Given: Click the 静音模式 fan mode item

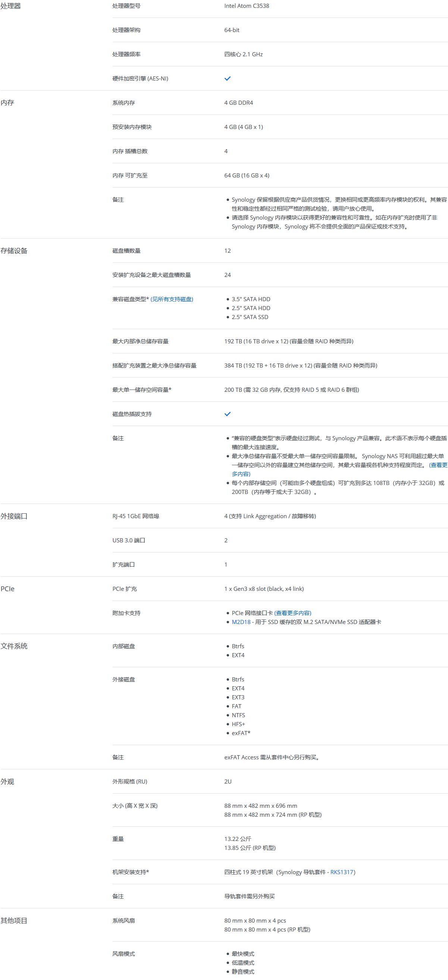Looking at the screenshot, I should pyautogui.click(x=243, y=972).
